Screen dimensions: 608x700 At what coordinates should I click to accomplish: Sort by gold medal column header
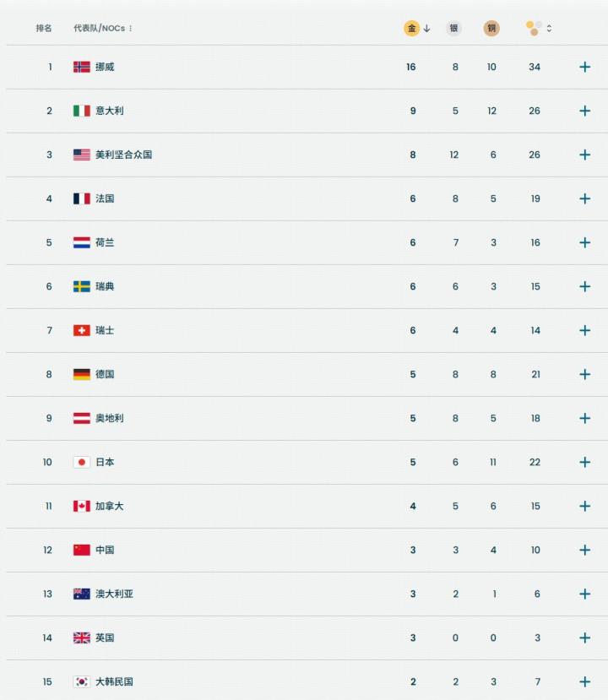point(412,28)
